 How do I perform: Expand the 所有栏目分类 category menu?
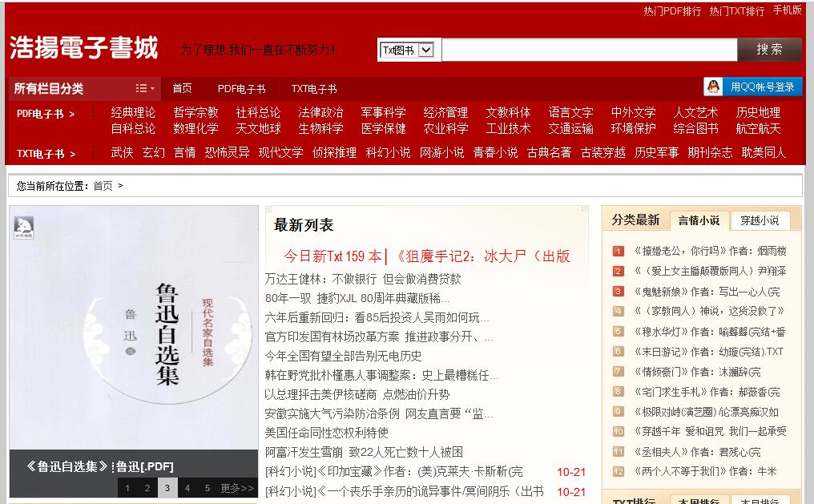tap(85, 89)
